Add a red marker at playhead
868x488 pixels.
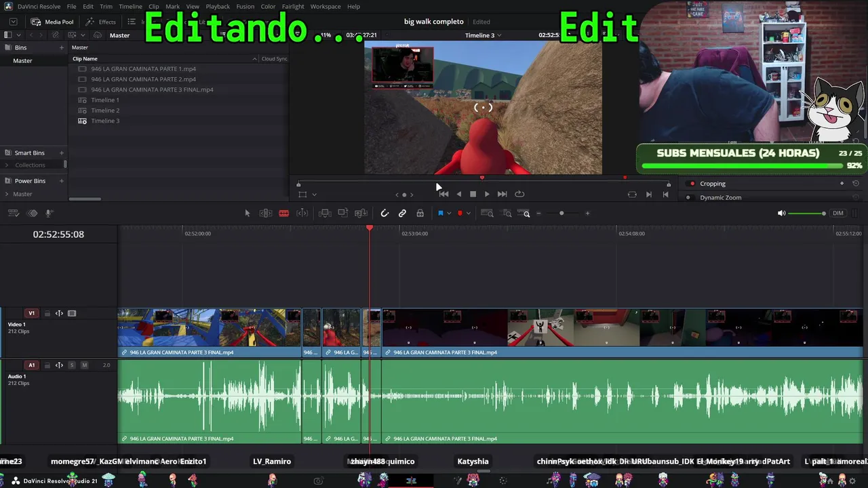point(460,213)
